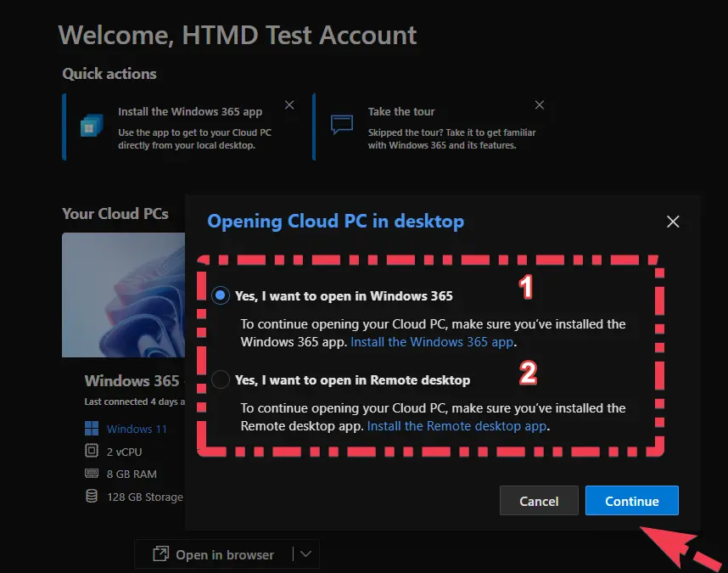Dismiss the Install the Windows 365 app card

289,105
